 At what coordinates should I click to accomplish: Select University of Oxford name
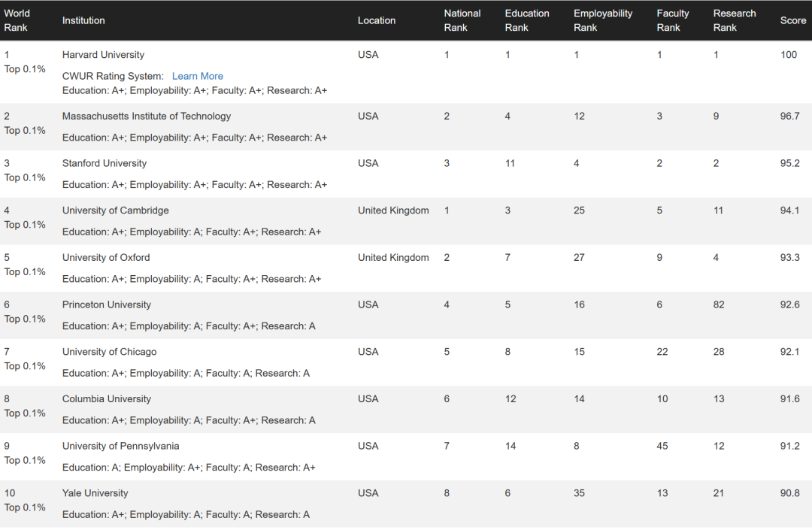[x=106, y=258]
